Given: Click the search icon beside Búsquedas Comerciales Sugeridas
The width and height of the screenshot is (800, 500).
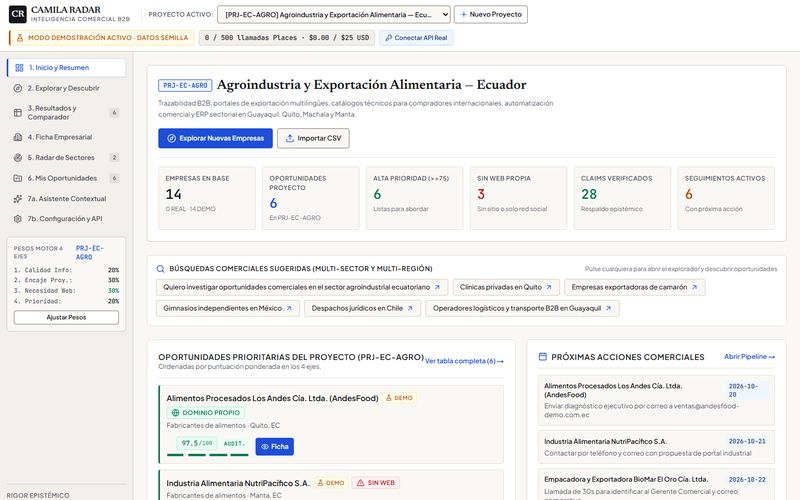Looking at the screenshot, I should pos(160,269).
